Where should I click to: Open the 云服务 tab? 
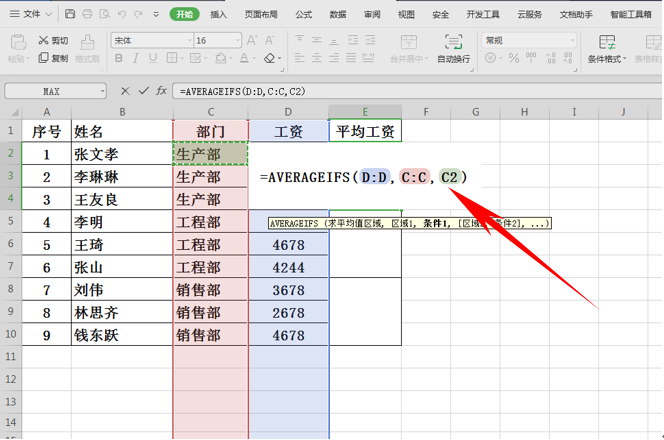[529, 14]
